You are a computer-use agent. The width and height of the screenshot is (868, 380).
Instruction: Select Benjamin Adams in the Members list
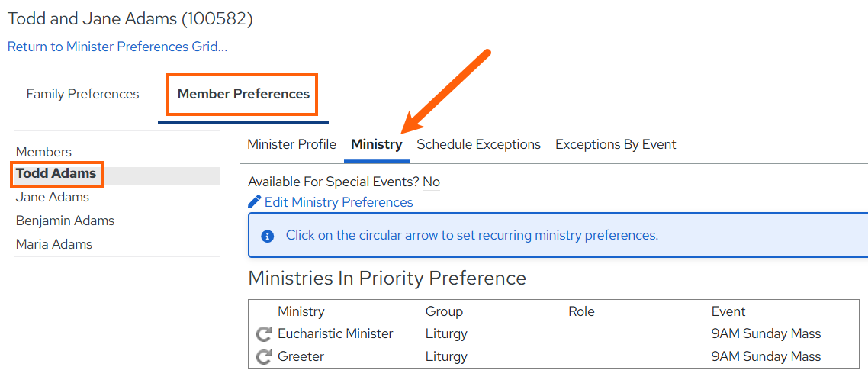click(x=66, y=221)
